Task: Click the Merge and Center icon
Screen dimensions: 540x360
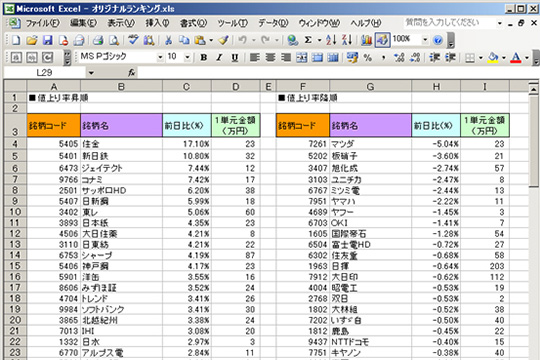Action: 302,58
